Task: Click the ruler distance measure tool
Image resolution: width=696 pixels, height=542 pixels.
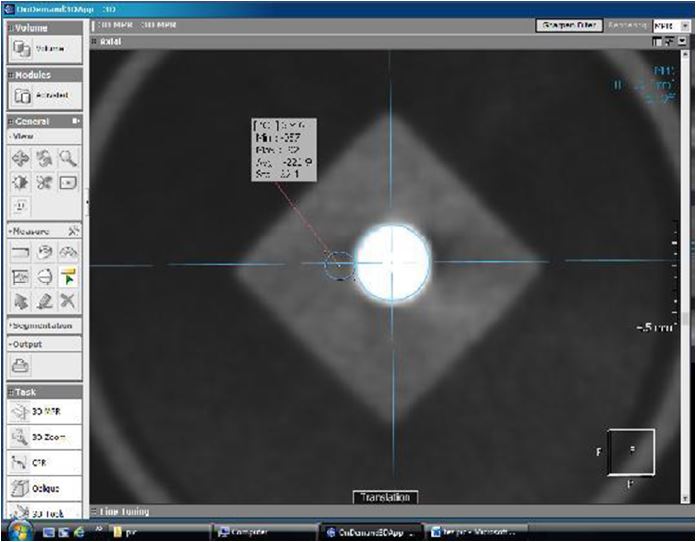Action: pyautogui.click(x=20, y=252)
